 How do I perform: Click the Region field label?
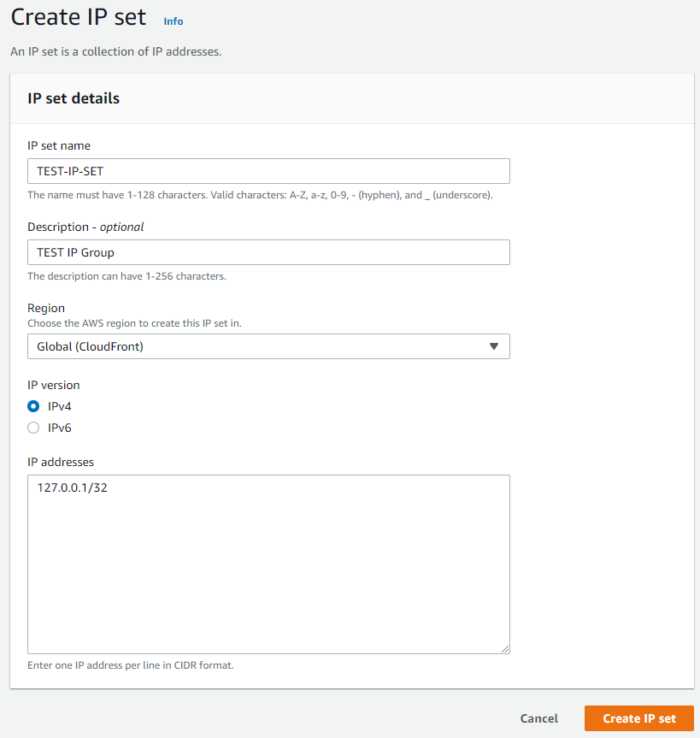[46, 308]
